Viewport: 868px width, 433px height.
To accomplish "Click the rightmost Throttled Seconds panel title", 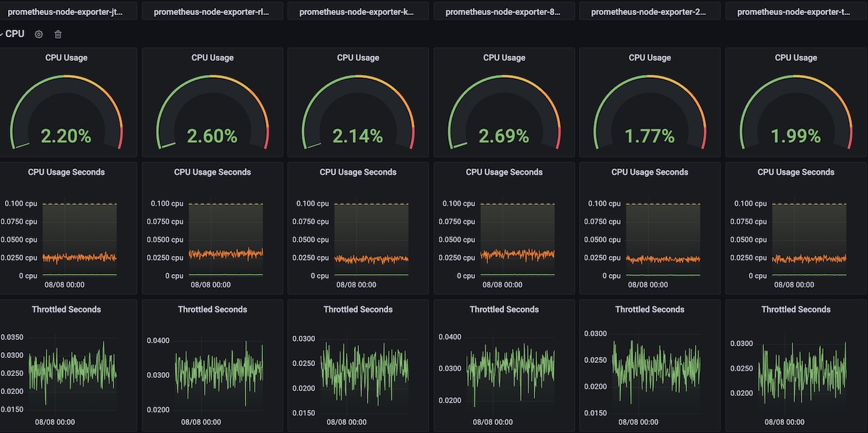I will [x=796, y=309].
